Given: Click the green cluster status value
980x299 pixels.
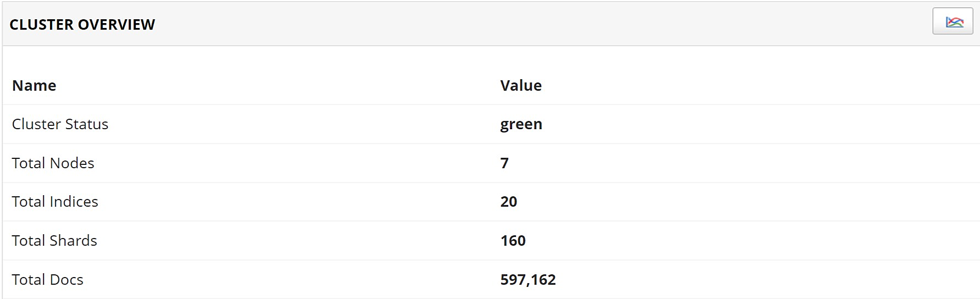Looking at the screenshot, I should click(x=521, y=124).
